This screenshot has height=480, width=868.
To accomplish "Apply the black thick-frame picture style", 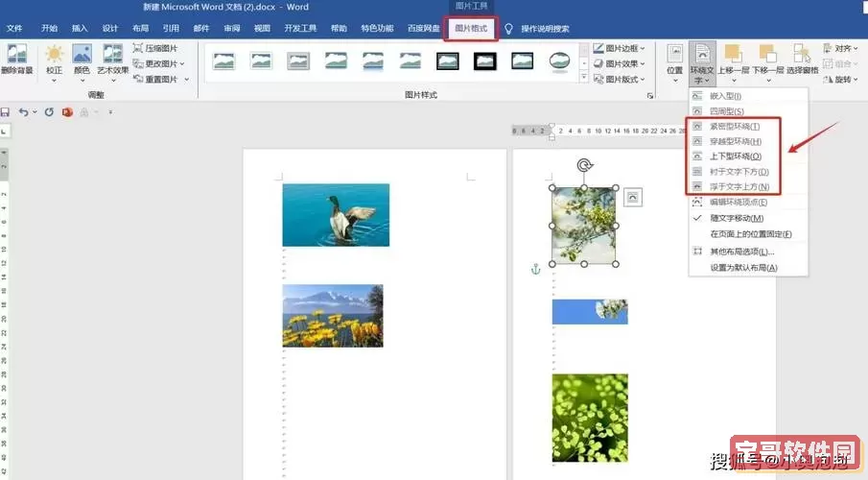I will click(485, 60).
